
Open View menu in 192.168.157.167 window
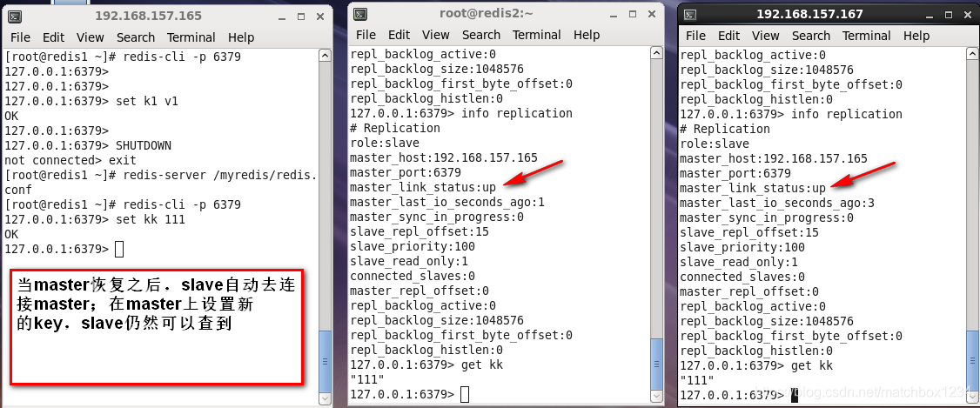(766, 36)
